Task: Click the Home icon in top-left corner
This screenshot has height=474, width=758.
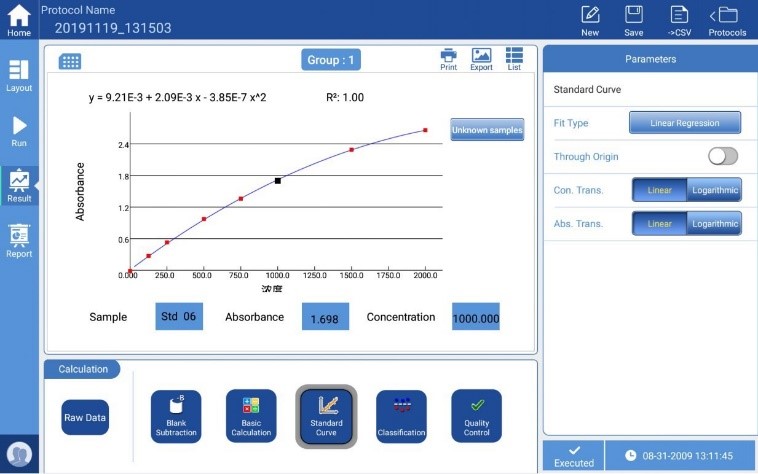Action: (x=19, y=20)
